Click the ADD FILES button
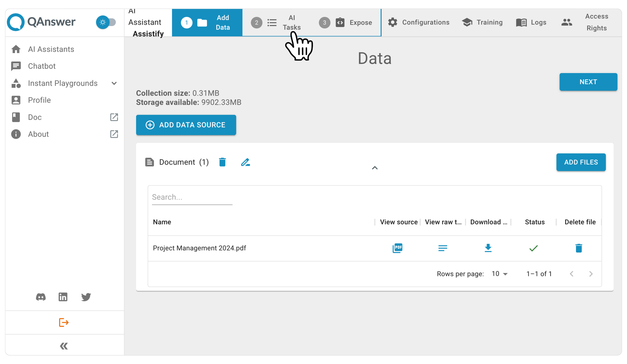 (x=581, y=162)
